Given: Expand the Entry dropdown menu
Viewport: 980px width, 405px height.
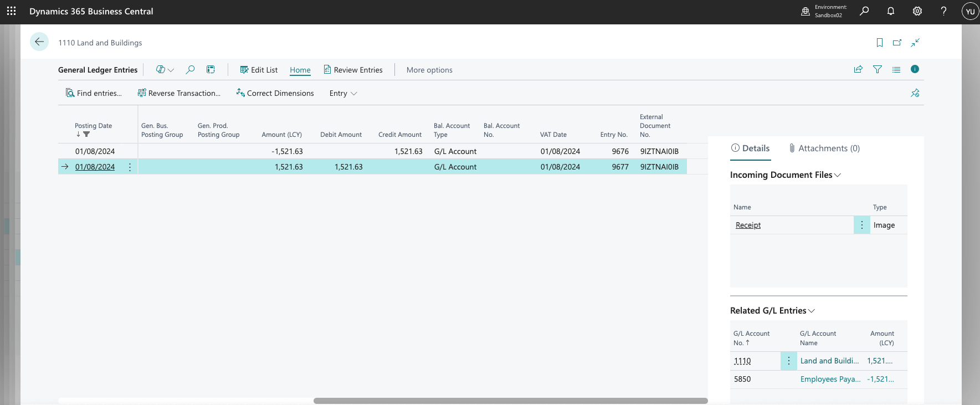Looking at the screenshot, I should pyautogui.click(x=343, y=93).
